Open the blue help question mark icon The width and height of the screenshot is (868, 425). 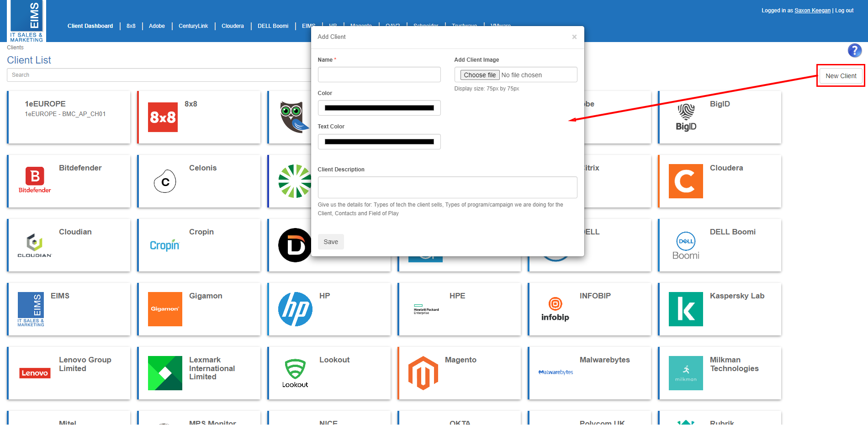tap(854, 50)
